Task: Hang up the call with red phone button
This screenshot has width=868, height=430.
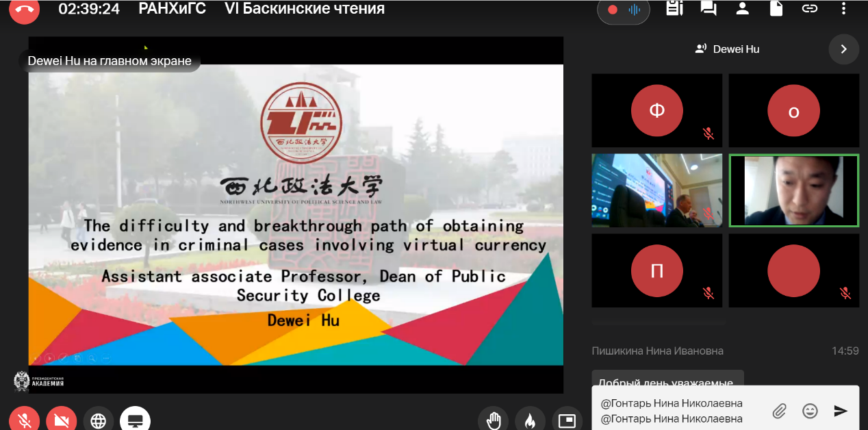Action: click(x=24, y=9)
